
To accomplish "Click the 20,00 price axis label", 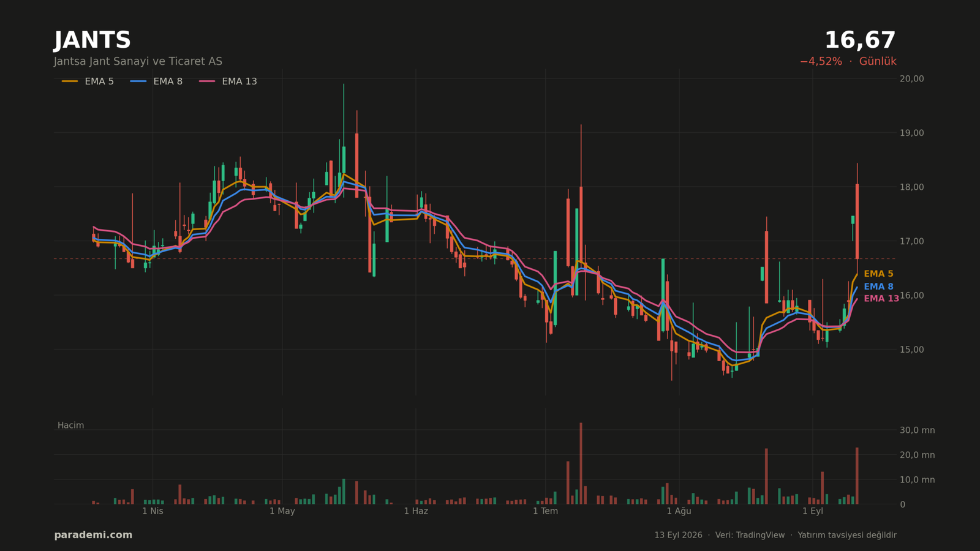I will 912,79.
